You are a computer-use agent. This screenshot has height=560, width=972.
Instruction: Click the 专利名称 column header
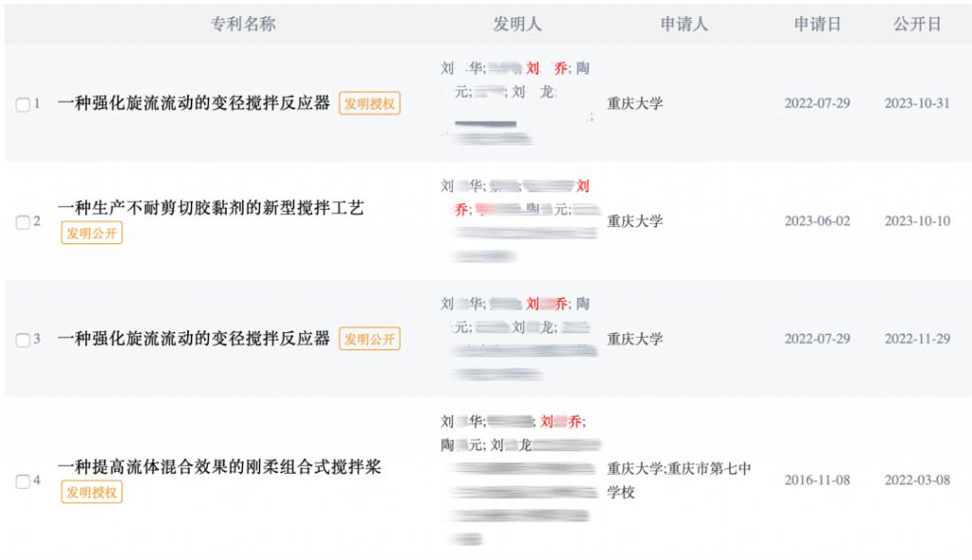click(x=242, y=24)
